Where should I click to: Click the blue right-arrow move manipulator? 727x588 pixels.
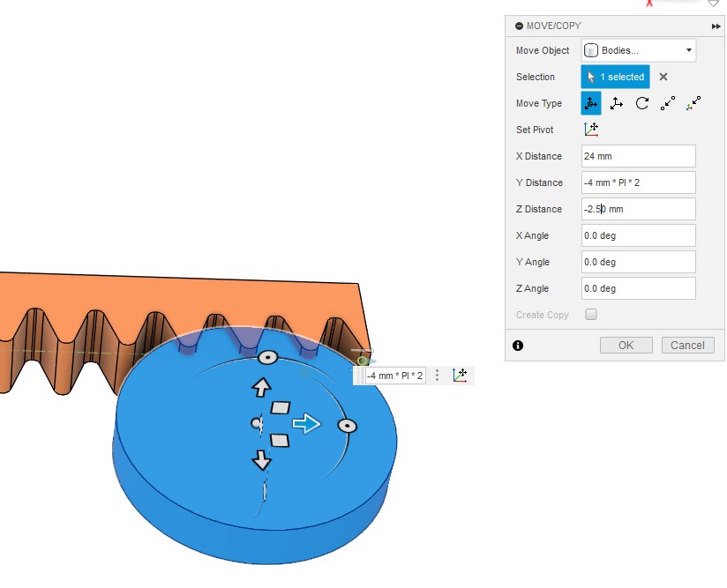pyautogui.click(x=306, y=424)
